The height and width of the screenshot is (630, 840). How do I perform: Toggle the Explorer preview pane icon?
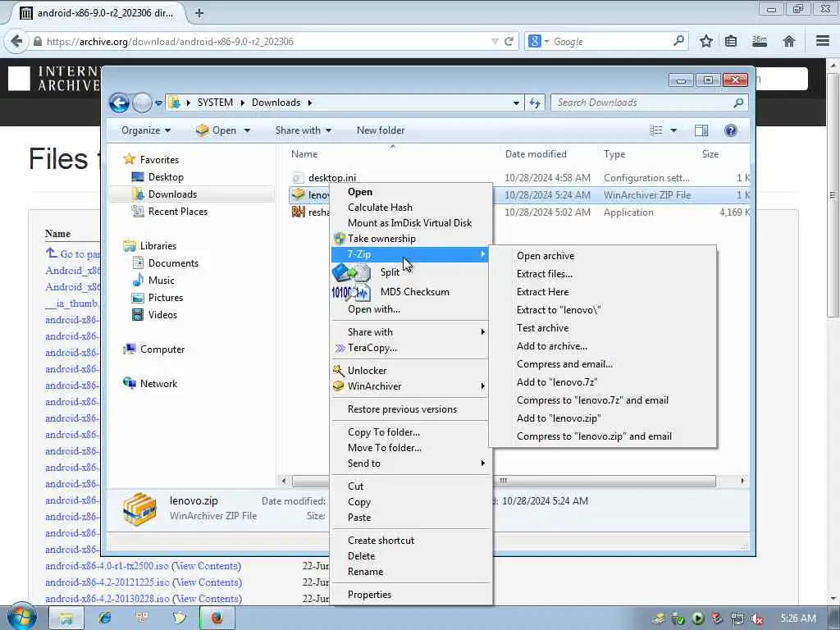pos(701,130)
